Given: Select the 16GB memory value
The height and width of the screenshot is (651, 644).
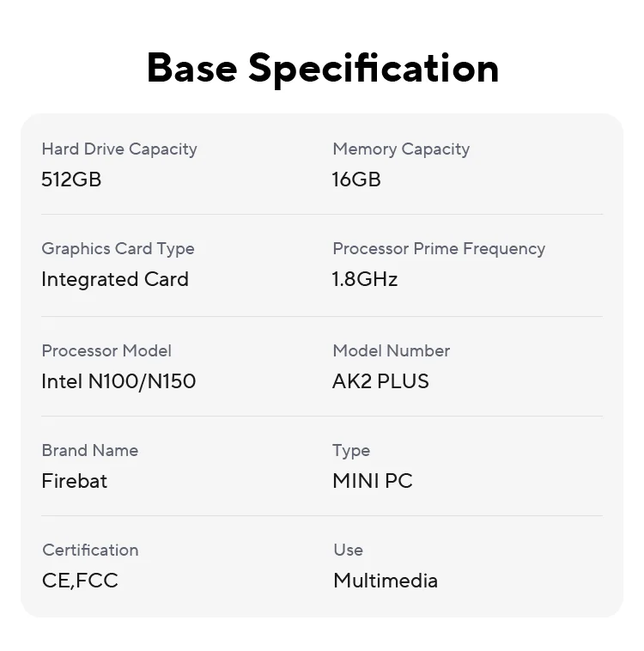Looking at the screenshot, I should pyautogui.click(x=356, y=179).
